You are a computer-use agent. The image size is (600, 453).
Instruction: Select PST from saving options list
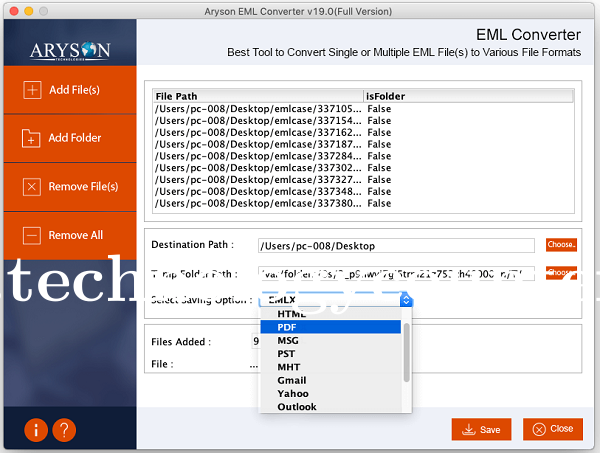(331, 354)
